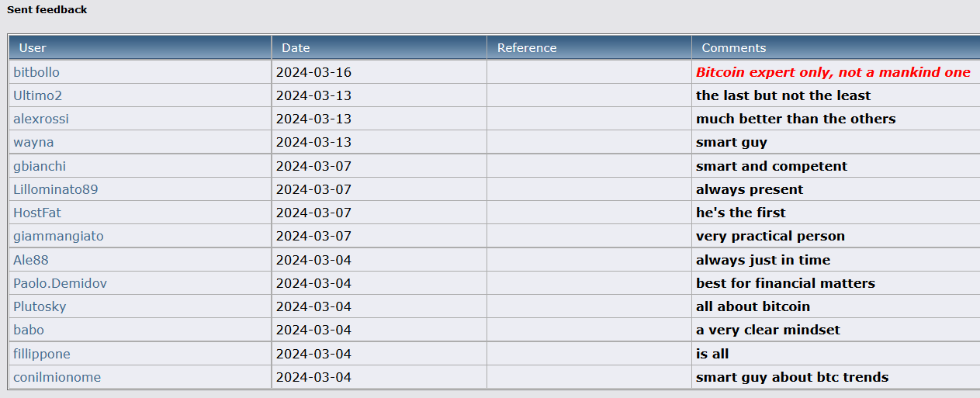The height and width of the screenshot is (398, 980).
Task: Open giammangiato's profile link
Action: 58,236
